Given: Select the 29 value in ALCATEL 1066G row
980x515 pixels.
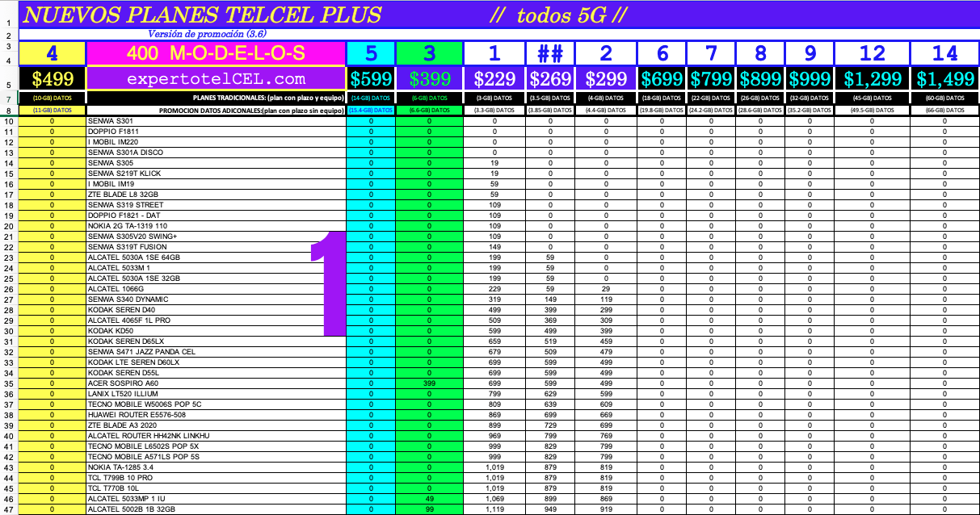Looking at the screenshot, I should [x=606, y=289].
